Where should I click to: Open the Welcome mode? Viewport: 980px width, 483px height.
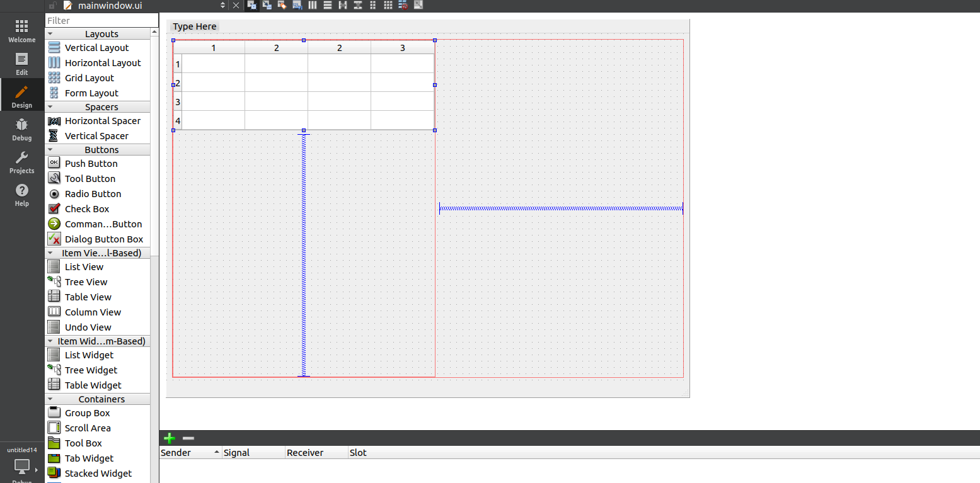coord(21,30)
